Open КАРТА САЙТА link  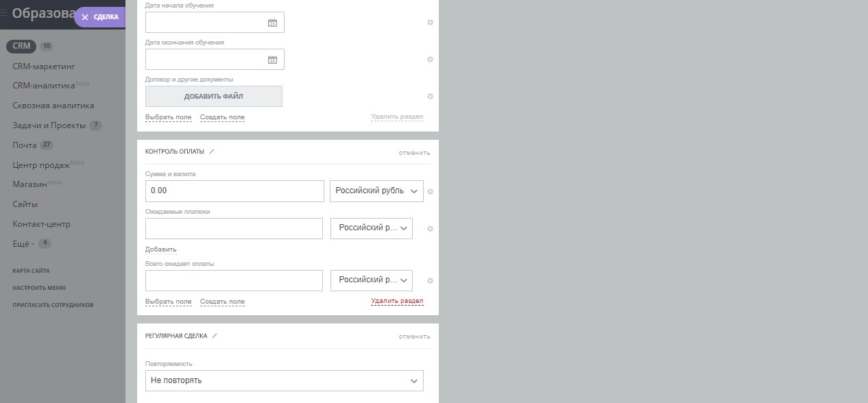pyautogui.click(x=31, y=271)
